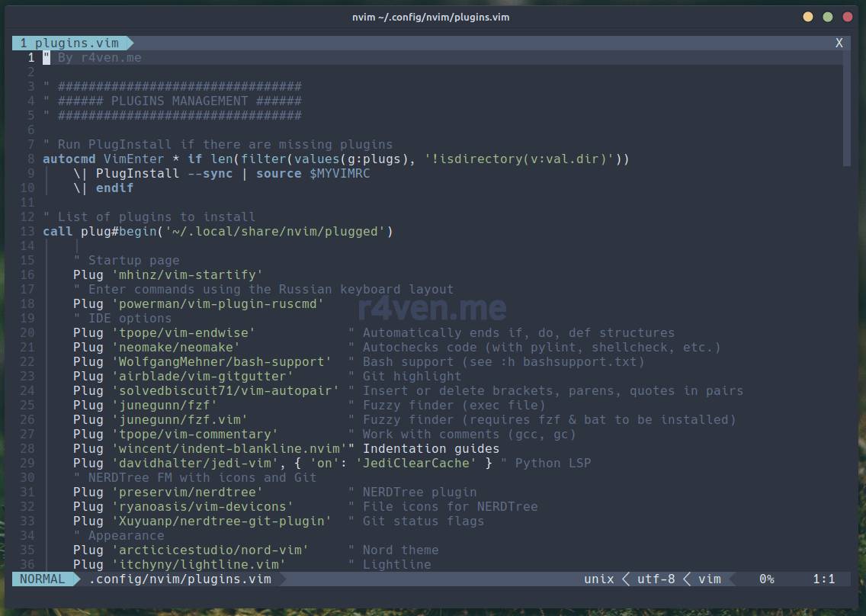Click the green maximize window button
This screenshot has height=616, width=866.
point(828,17)
